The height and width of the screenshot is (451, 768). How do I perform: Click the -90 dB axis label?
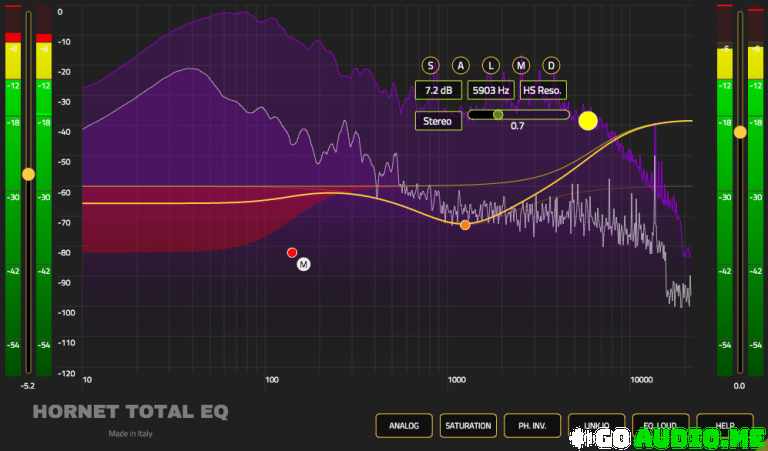[64, 283]
